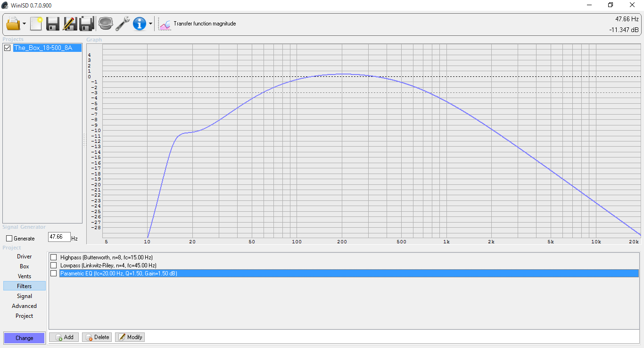Click the Add filter button

click(x=64, y=337)
